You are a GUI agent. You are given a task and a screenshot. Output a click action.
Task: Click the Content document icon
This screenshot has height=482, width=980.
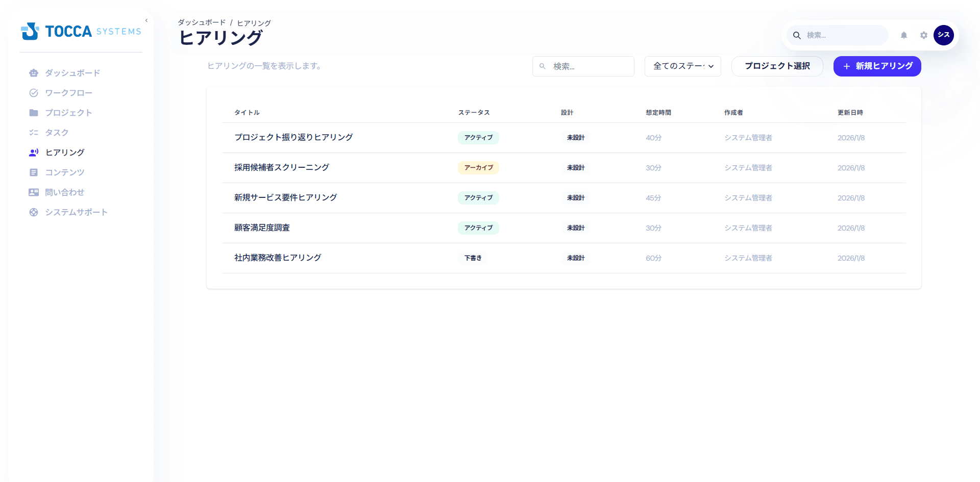coord(34,172)
